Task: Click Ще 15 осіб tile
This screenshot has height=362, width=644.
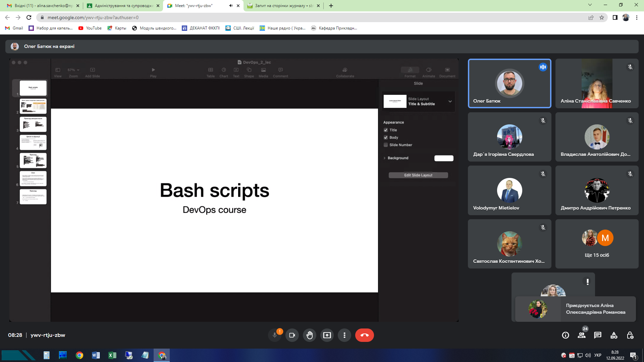Action: 597,244
